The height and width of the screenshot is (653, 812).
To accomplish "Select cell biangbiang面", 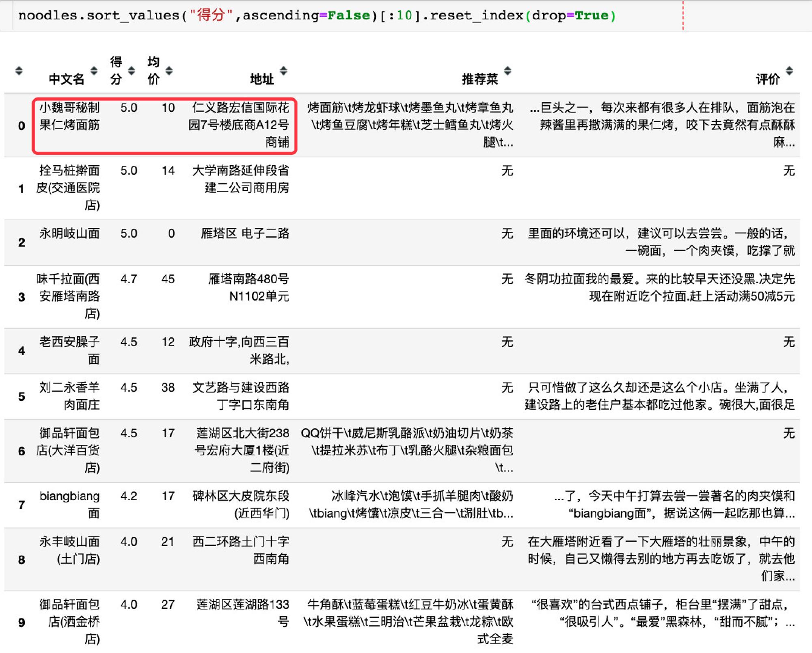I will point(69,504).
